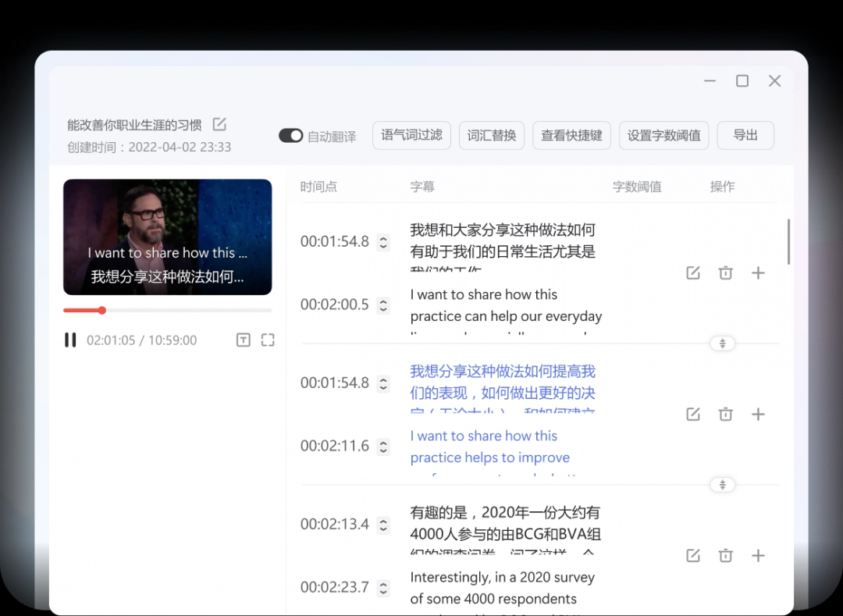The height and width of the screenshot is (616, 843).
Task: Toggle the 自动翻译 switch
Action: [x=291, y=135]
